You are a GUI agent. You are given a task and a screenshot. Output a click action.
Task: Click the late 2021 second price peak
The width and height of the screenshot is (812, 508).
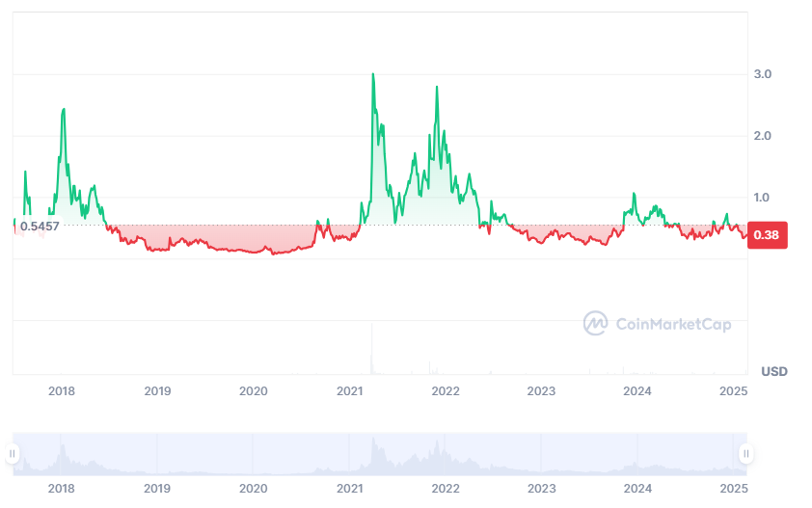437,88
